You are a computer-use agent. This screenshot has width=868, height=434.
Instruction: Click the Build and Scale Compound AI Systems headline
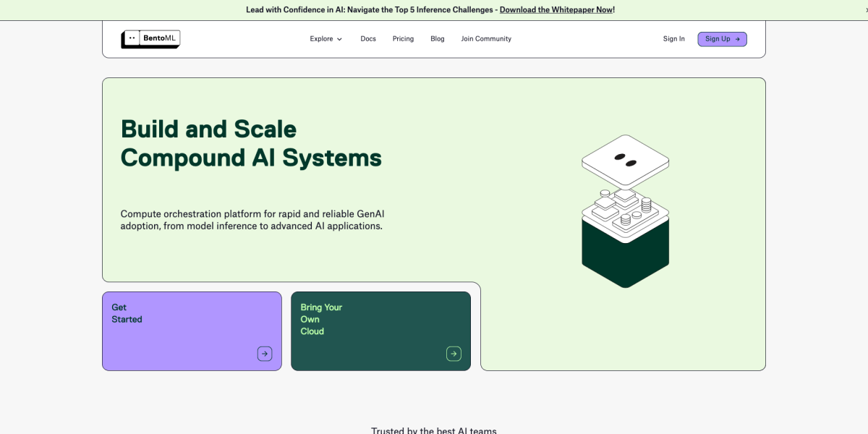pyautogui.click(x=251, y=143)
